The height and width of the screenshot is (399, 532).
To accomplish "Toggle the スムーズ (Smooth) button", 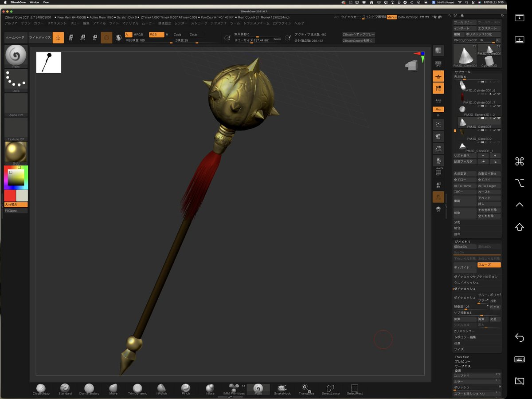I will point(489,265).
